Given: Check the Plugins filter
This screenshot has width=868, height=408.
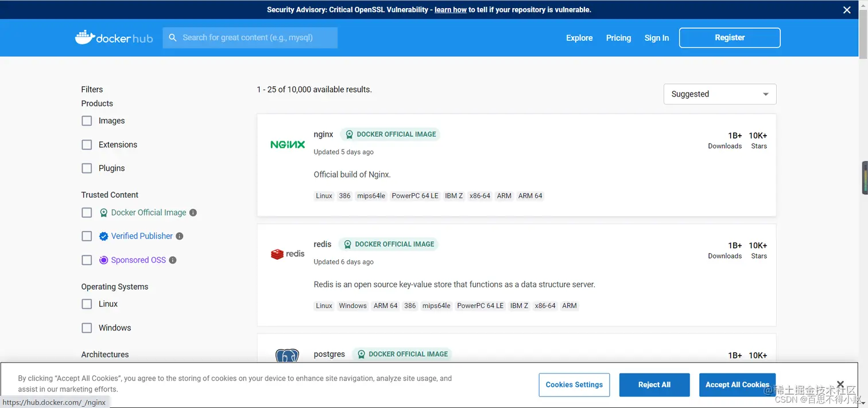Looking at the screenshot, I should click(87, 168).
